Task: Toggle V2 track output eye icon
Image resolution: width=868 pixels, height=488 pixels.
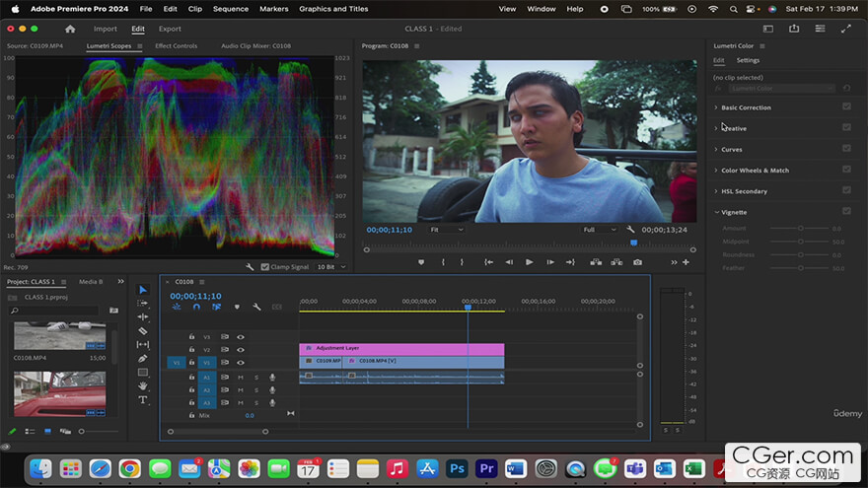Action: pyautogui.click(x=240, y=349)
